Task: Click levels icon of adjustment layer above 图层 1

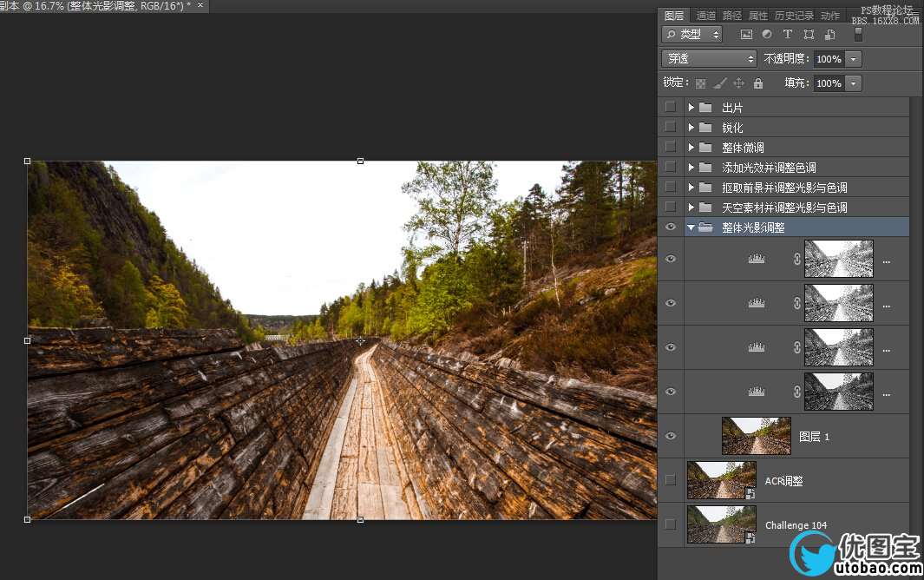Action: tap(757, 392)
